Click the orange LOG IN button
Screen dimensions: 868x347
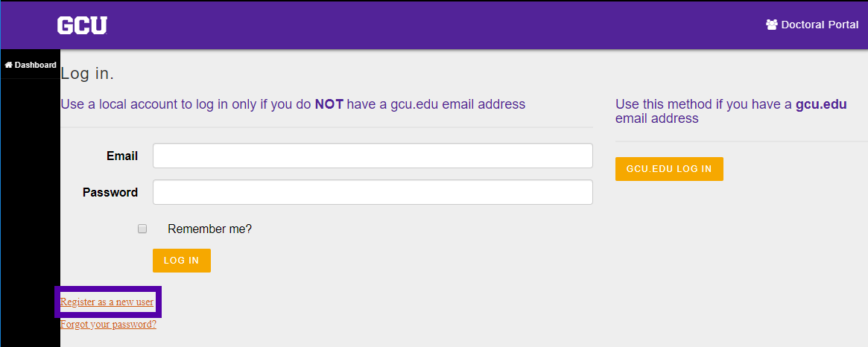[x=182, y=261]
